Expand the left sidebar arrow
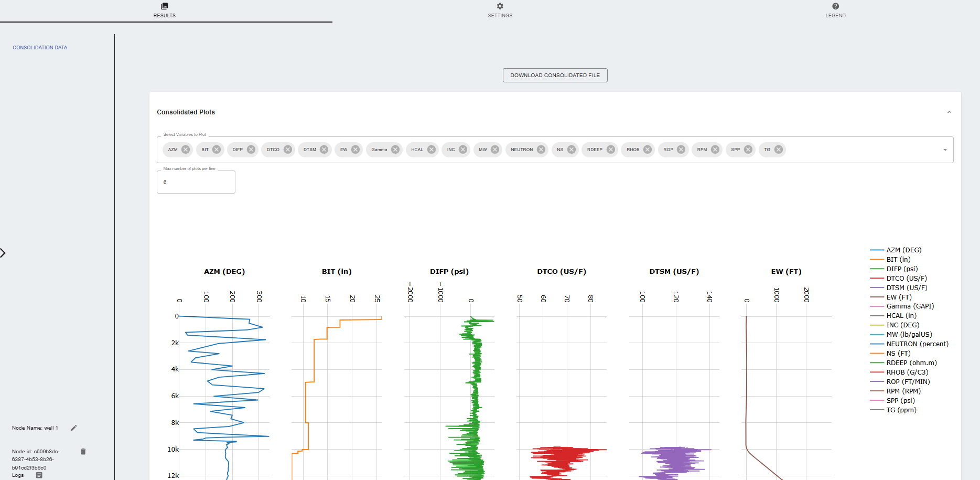 tap(3, 253)
